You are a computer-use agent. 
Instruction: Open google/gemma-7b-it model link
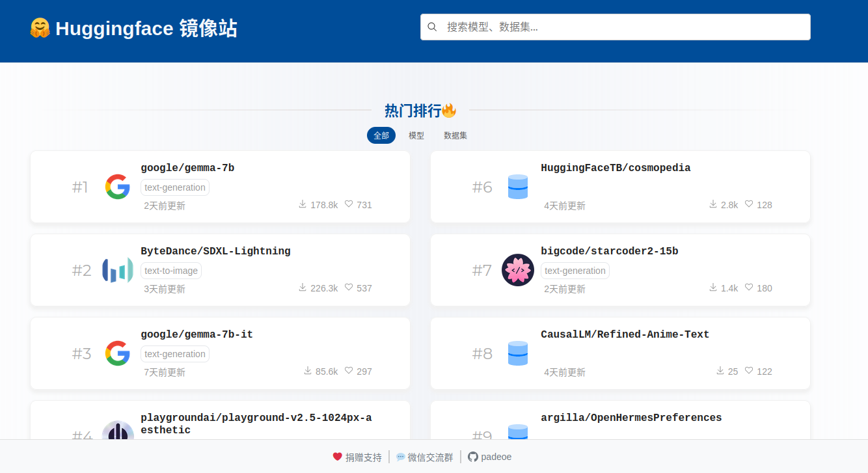click(x=197, y=334)
